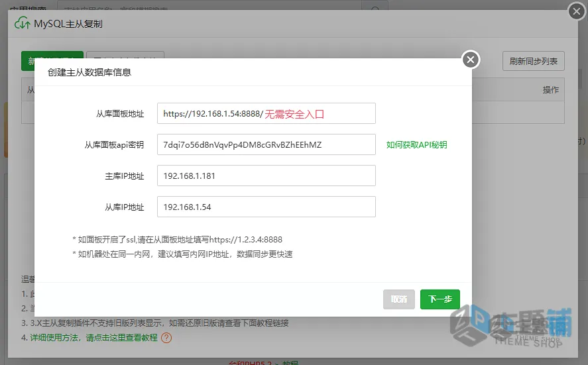This screenshot has height=365, width=588.
Task: Focus the 从库面板地址 input field
Action: [x=266, y=113]
